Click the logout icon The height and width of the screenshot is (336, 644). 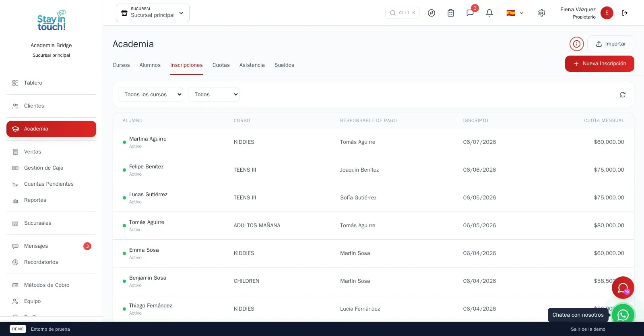click(x=625, y=13)
